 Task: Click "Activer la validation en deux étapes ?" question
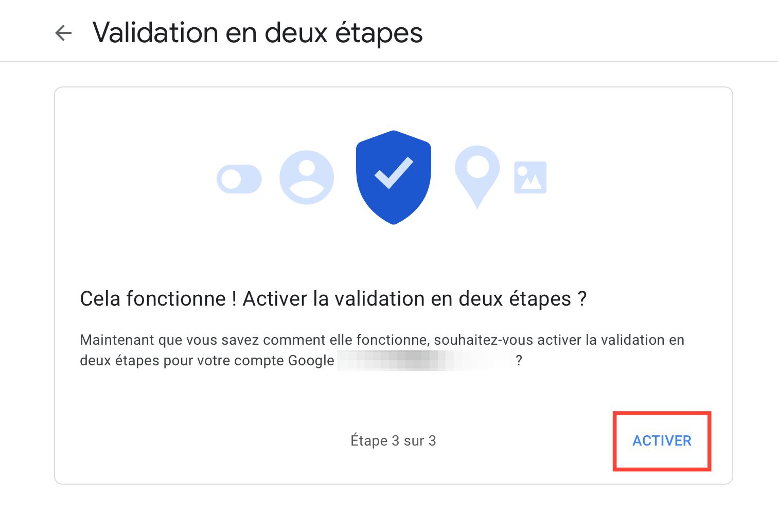click(x=414, y=299)
